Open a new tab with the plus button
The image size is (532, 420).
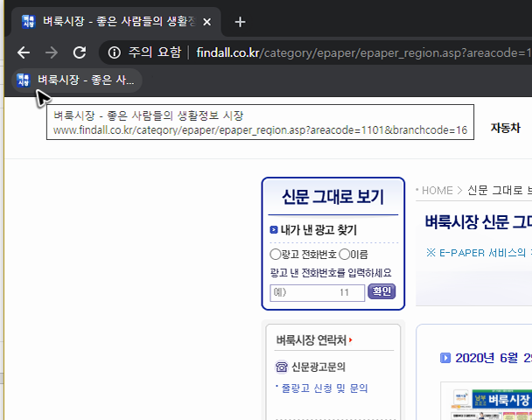pyautogui.click(x=240, y=22)
